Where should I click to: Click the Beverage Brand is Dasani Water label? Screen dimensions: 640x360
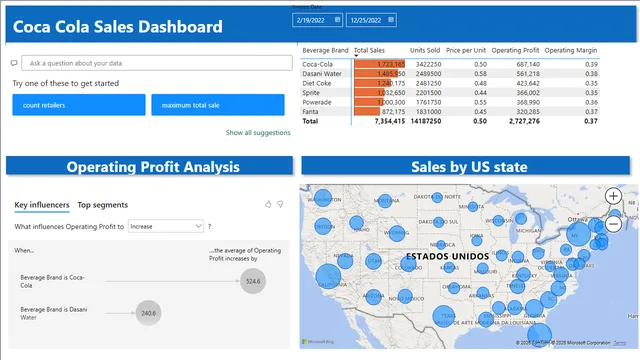click(x=53, y=313)
